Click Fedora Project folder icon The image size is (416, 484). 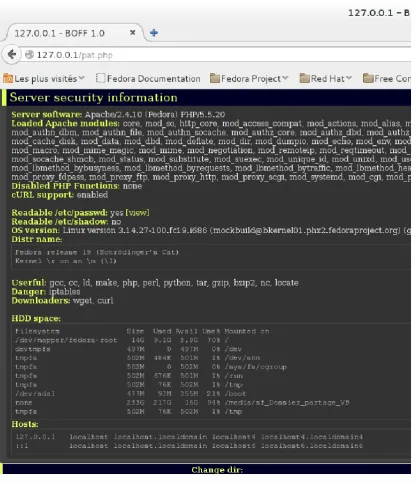[x=215, y=79]
